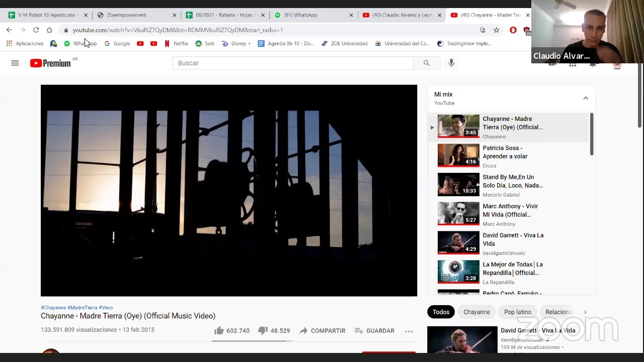Select the Pop latino filter chip
Viewport: 644px width, 362px height.
(518, 312)
